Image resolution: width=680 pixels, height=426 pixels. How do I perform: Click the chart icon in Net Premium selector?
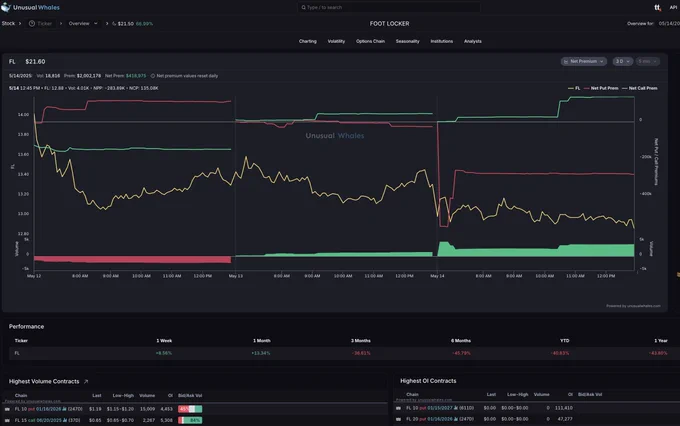[x=566, y=62]
